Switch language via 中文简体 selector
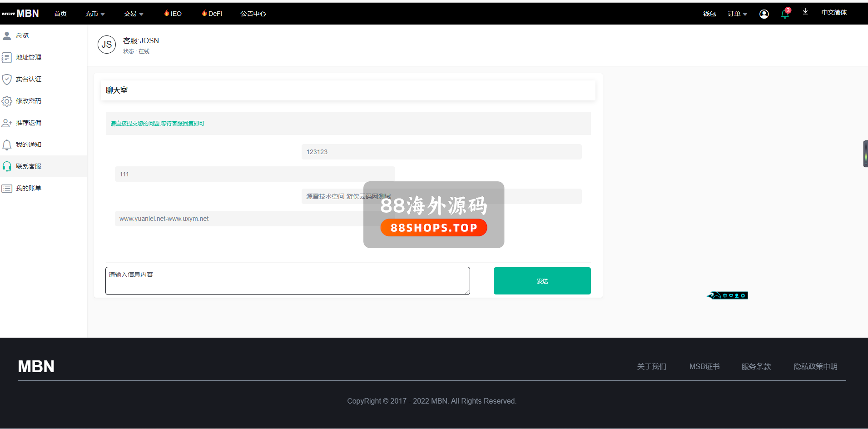 click(x=833, y=13)
